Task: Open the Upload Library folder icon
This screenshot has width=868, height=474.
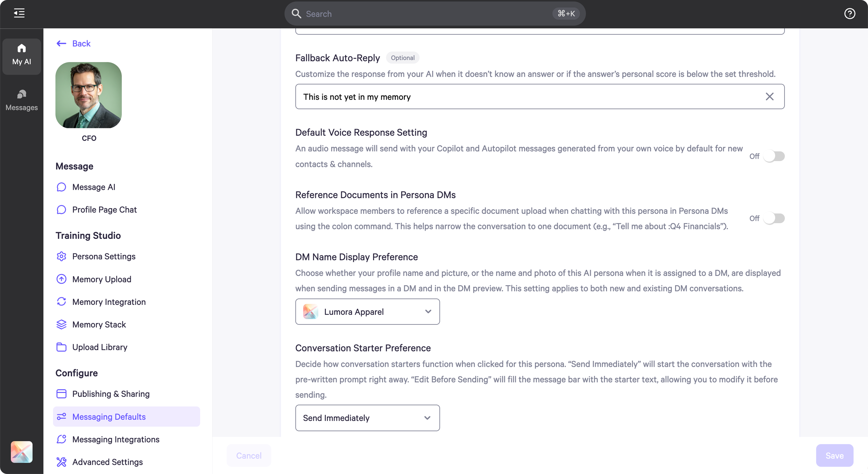Action: pyautogui.click(x=61, y=347)
